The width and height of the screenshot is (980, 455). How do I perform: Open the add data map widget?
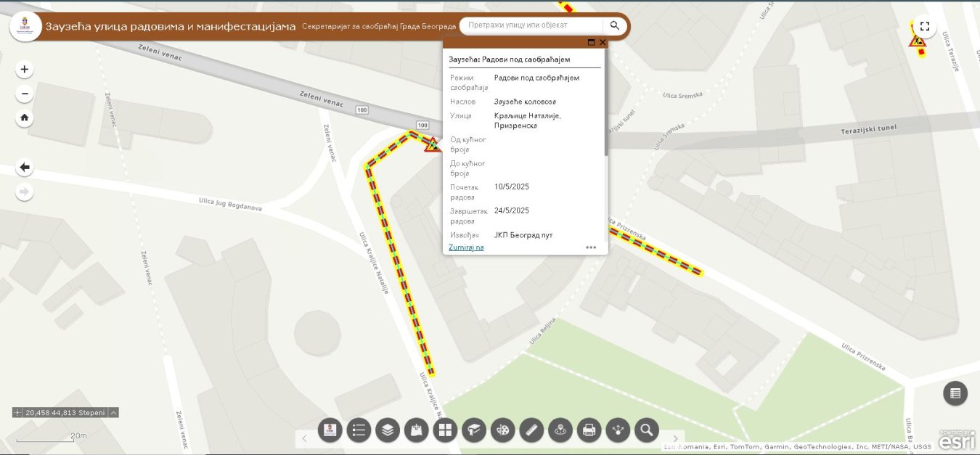point(416,430)
